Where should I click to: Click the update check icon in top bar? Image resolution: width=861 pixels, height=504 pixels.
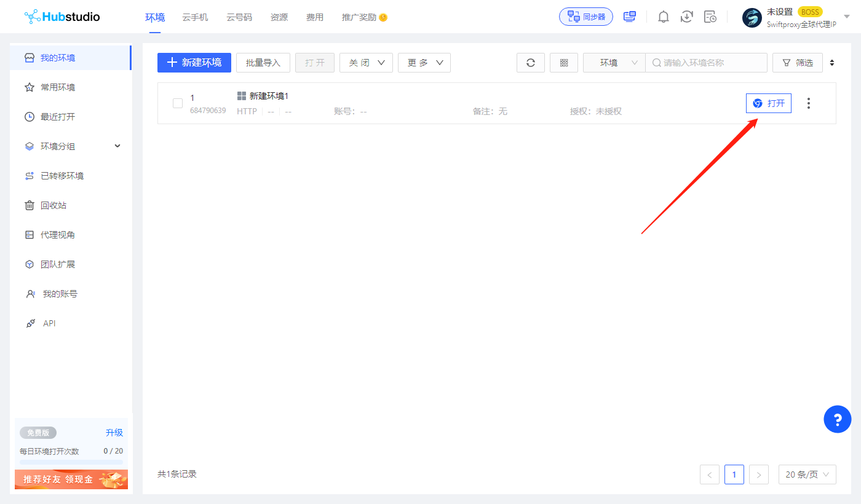click(686, 17)
